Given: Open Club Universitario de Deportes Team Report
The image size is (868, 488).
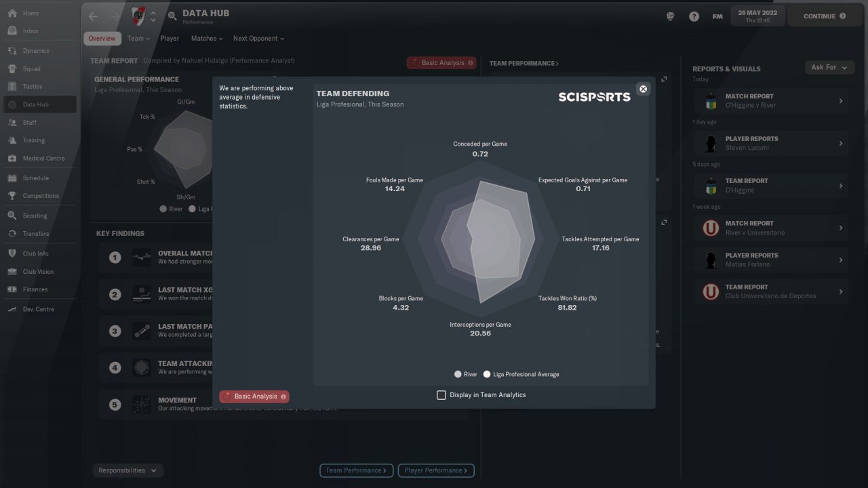Looking at the screenshot, I should click(x=771, y=291).
